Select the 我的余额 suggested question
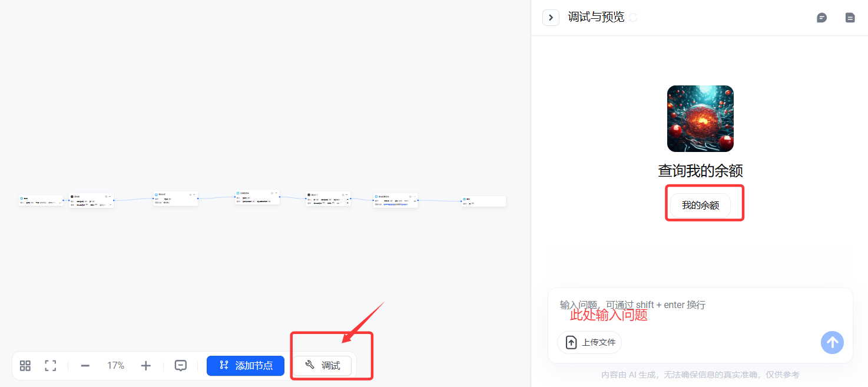Screen dimensions: 868x387 [x=700, y=206]
